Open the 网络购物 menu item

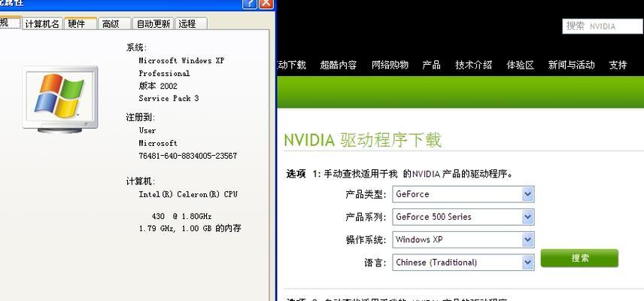(x=390, y=65)
